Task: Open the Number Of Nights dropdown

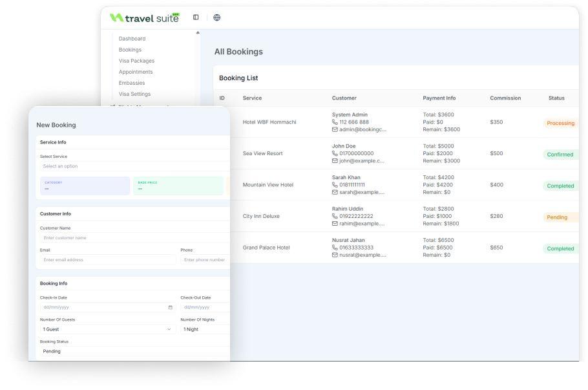Action: [x=205, y=329]
